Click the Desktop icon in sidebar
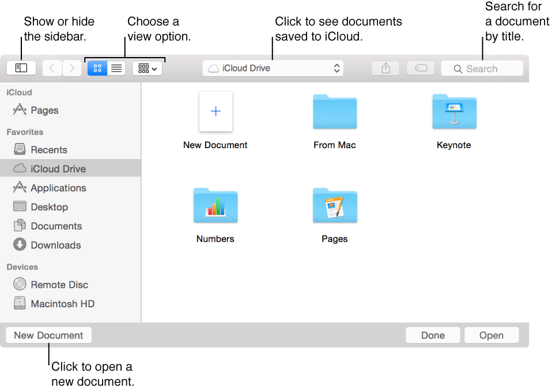Image resolution: width=552 pixels, height=392 pixels. (x=20, y=206)
